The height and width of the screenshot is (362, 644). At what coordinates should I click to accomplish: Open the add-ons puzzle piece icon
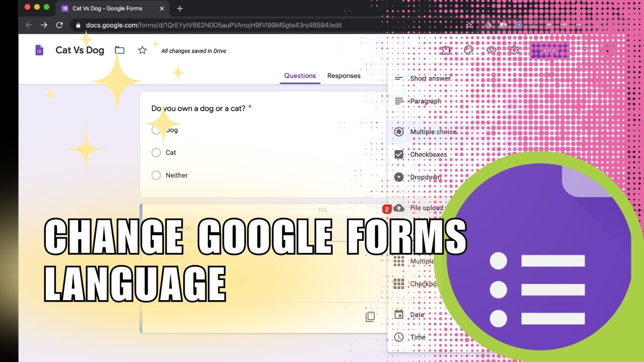pos(446,50)
